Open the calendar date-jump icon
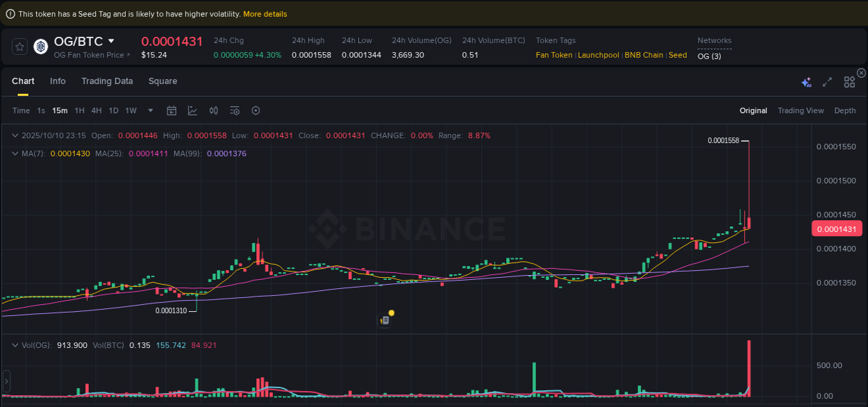The image size is (868, 407). click(x=172, y=110)
